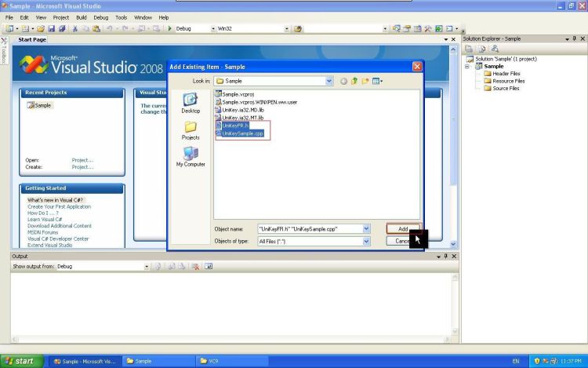Screen dimensions: 588x368
Task: Open the File menu
Action: click(x=9, y=17)
